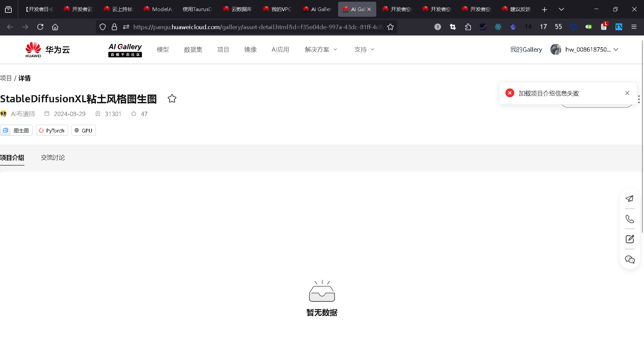
Task: Expand the 支持 dropdown menu
Action: 364,50
